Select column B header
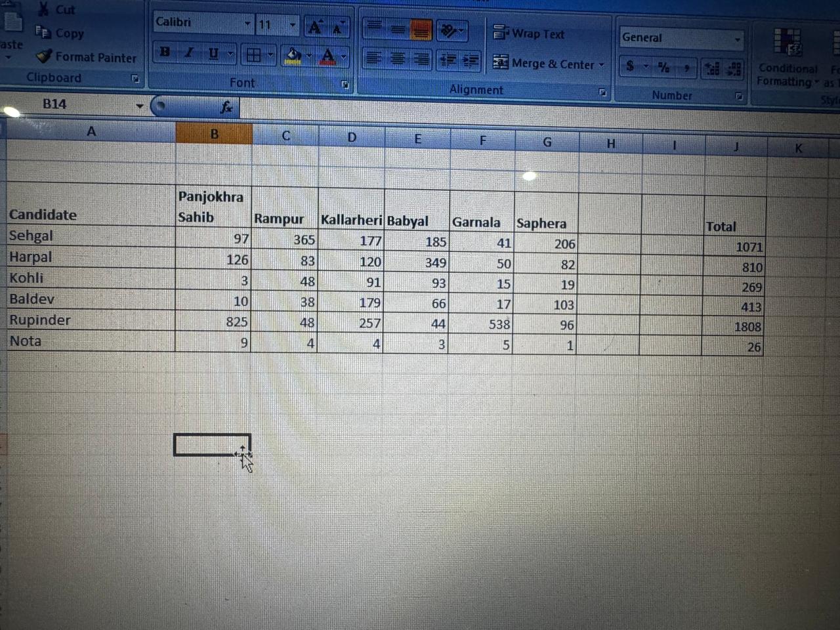This screenshot has height=630, width=840. [x=214, y=134]
